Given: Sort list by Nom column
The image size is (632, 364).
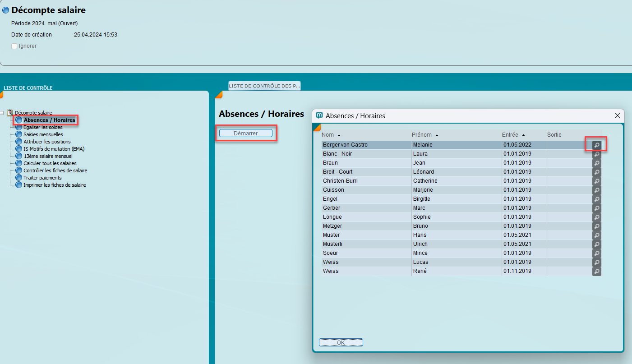Looking at the screenshot, I should point(328,135).
